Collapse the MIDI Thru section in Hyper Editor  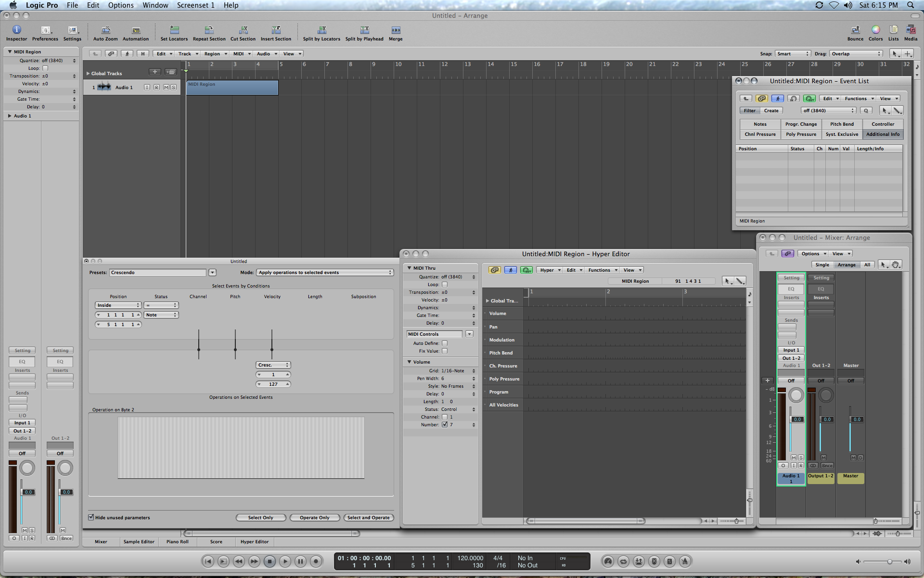410,268
